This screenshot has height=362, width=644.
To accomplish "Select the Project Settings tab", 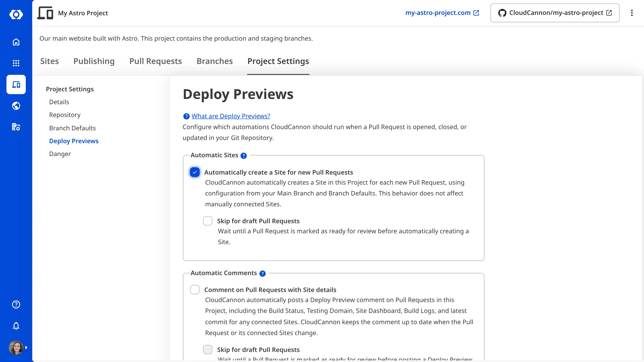I will pos(278,61).
